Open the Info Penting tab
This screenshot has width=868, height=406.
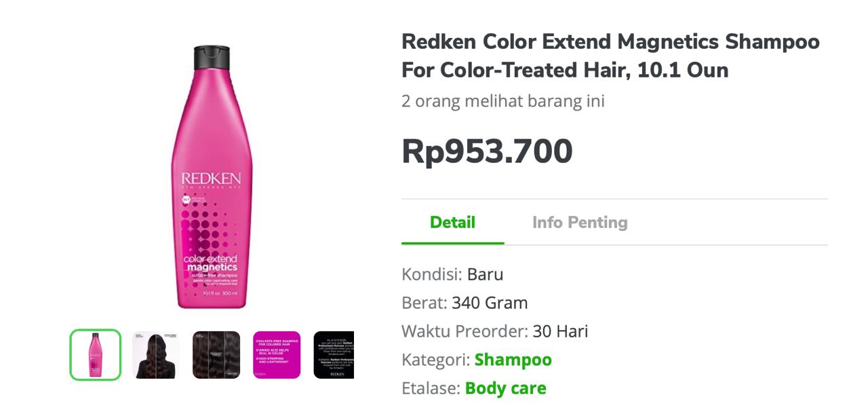pos(580,222)
